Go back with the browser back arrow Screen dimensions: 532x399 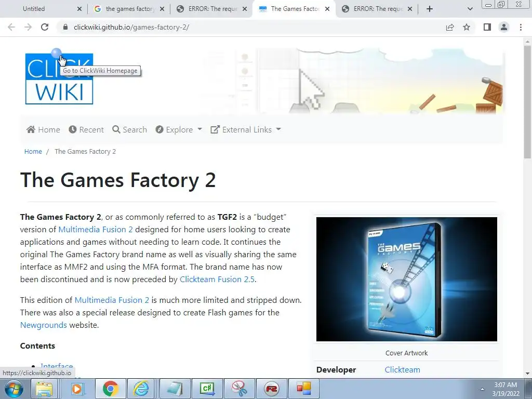point(11,27)
